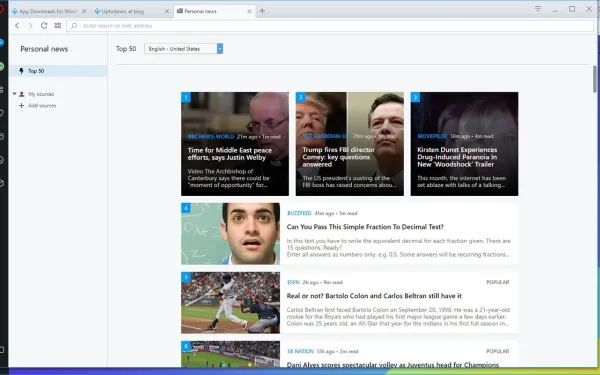
Task: Click the blue arrow of the language dropdown
Action: coord(220,49)
